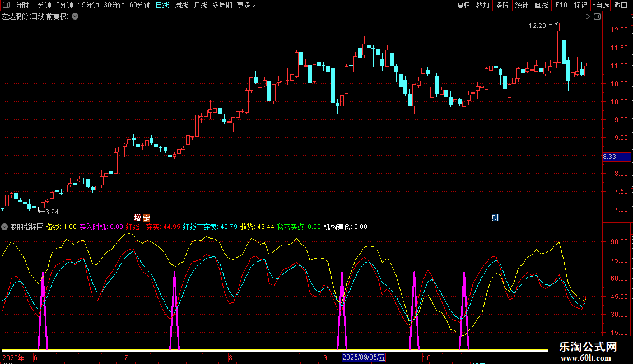This screenshot has height=364, width=633.
Task: Enable 叠加 overlay comparison
Action: pos(482,6)
